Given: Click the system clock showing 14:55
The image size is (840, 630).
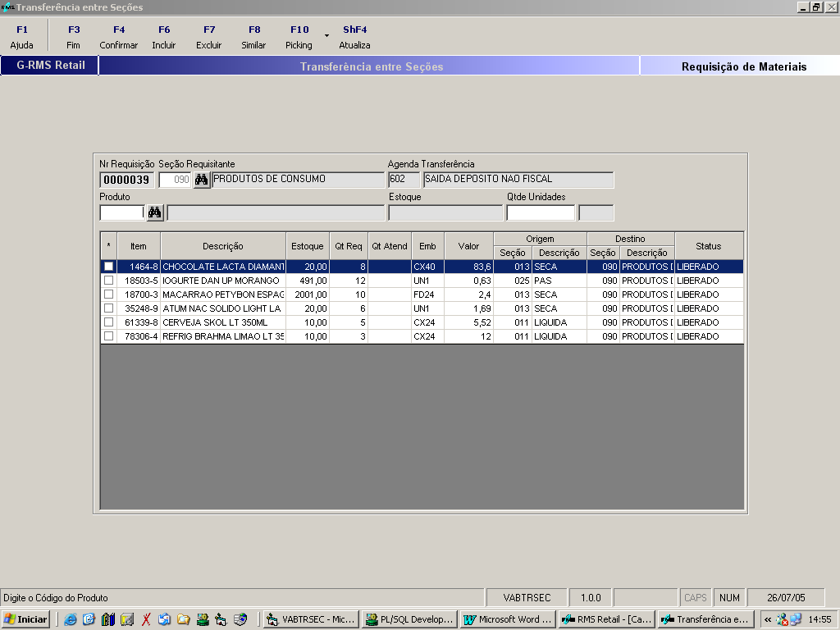Looking at the screenshot, I should coord(819,619).
